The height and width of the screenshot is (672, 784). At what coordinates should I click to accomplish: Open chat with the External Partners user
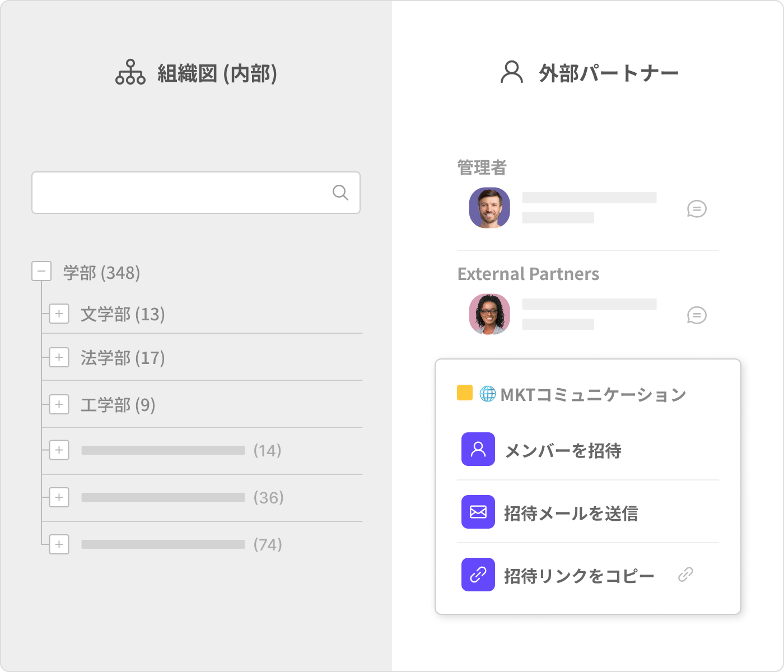tap(696, 315)
